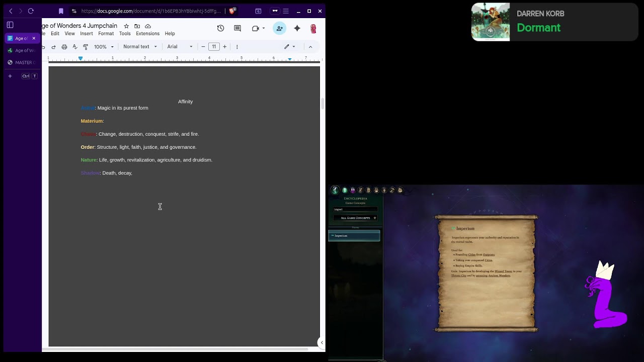Toggle the vertical tabs sidebar panel
This screenshot has width=644, height=362.
10,25
